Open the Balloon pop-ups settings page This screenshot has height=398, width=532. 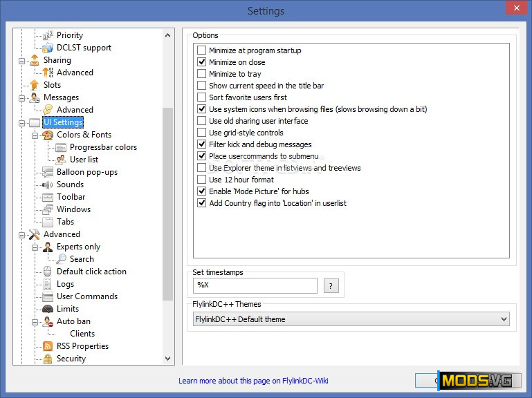point(86,172)
